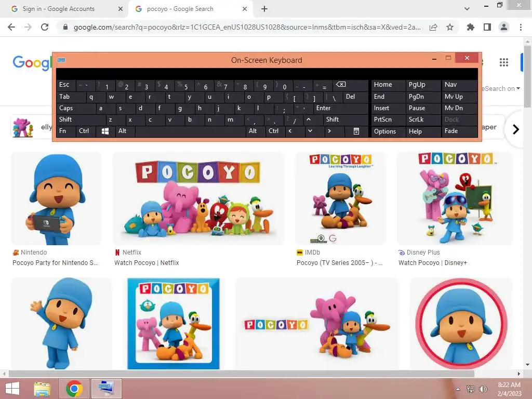Toggle the ScrLk key
Viewport: 532px width, 399px height.
[423, 119]
